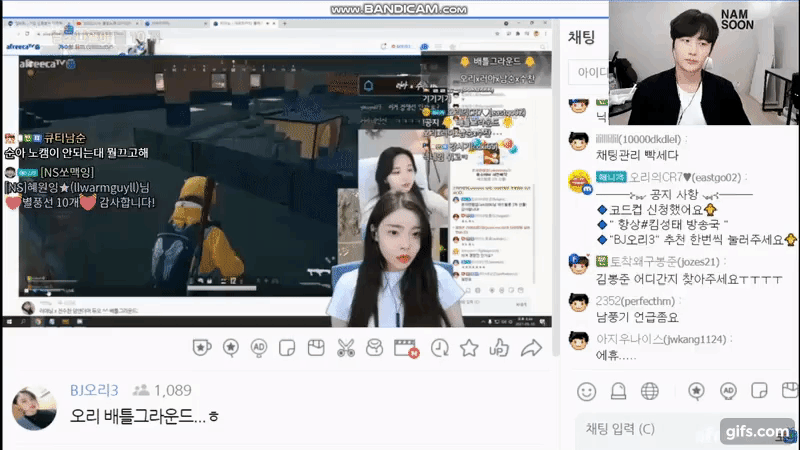This screenshot has width=800, height=450.
Task: Select chat user 토착왜구봉준(jozes21)
Action: 665,262
